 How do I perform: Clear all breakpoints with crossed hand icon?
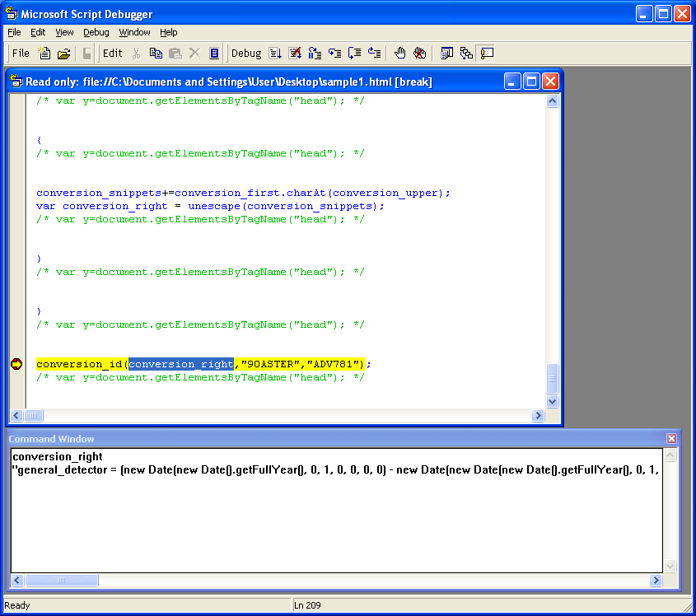(420, 54)
